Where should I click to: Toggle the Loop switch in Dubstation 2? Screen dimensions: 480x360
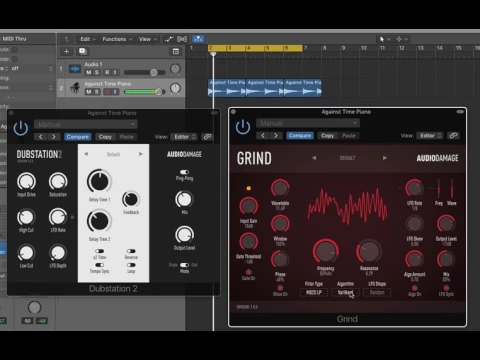click(x=131, y=265)
